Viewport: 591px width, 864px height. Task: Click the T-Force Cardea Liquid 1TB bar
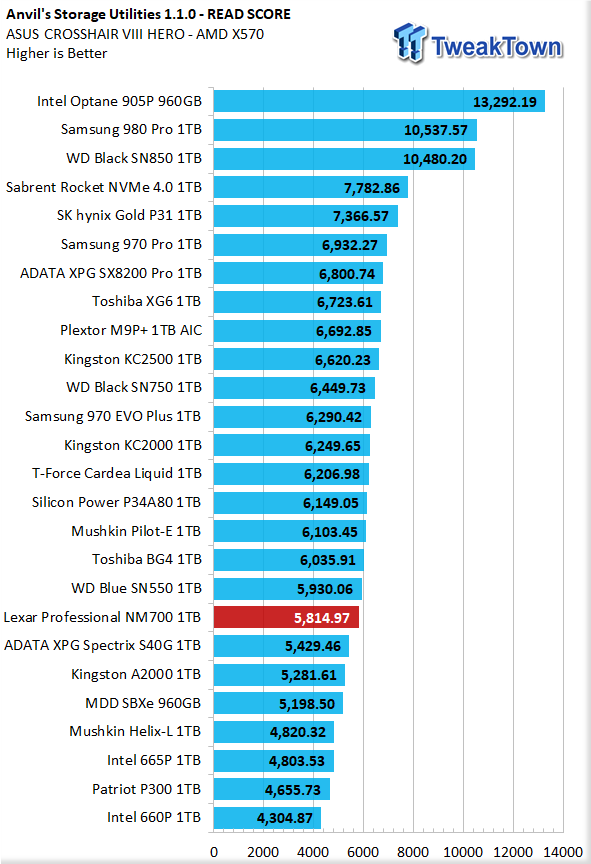point(291,474)
